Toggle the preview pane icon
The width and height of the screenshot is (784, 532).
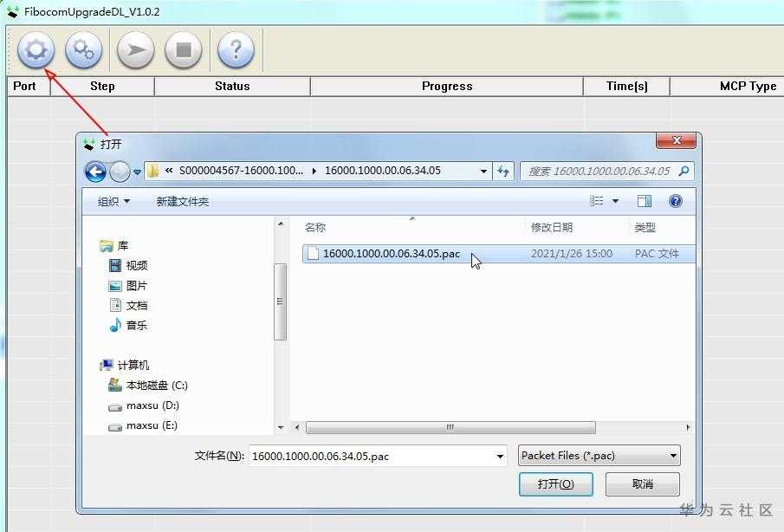(645, 201)
